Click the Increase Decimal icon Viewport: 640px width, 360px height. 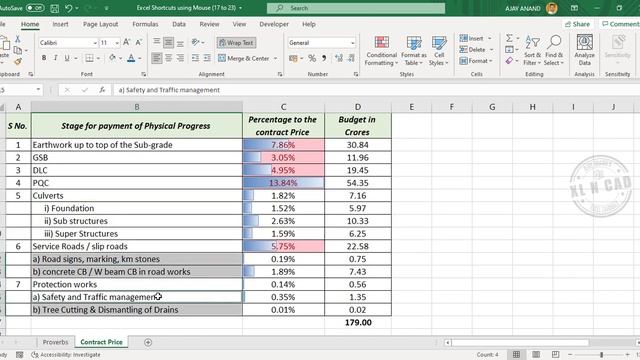click(x=338, y=58)
